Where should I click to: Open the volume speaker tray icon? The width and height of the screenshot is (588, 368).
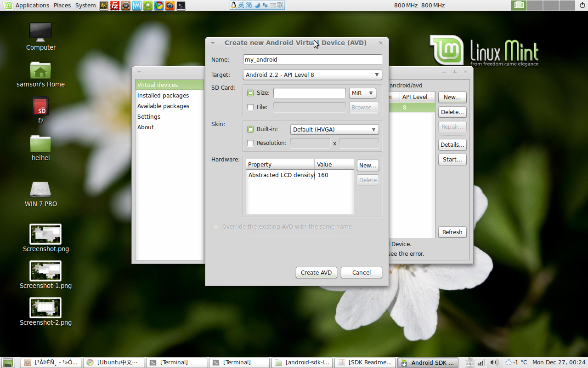(494, 362)
